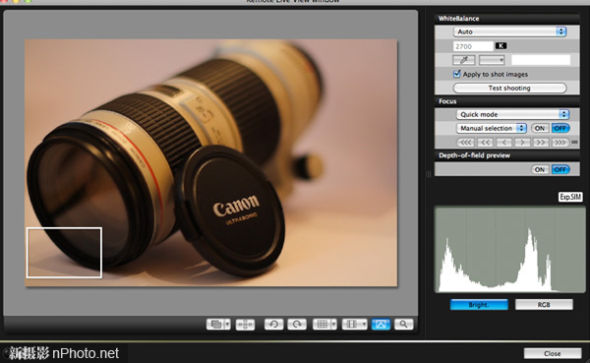
Task: Open the aspect ratio toolbar button
Action: click(x=354, y=324)
